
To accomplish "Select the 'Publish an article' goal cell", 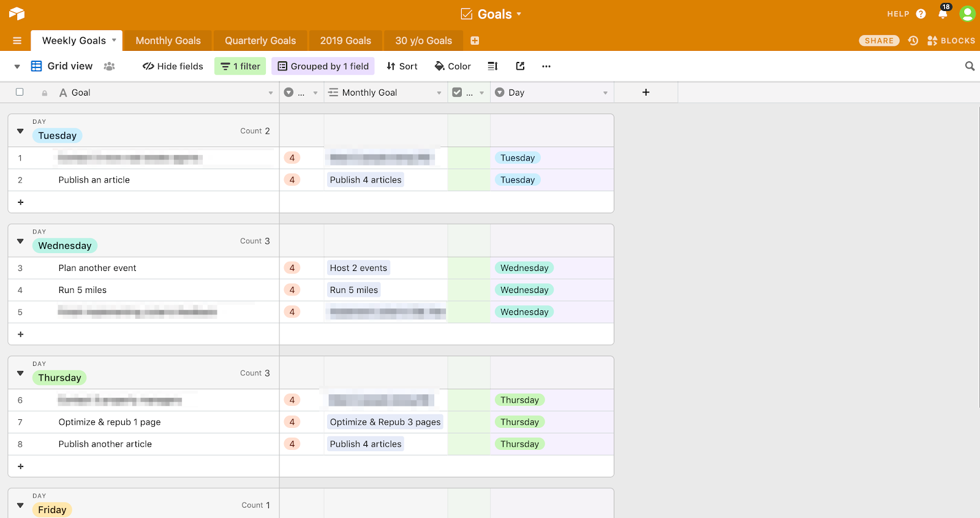I will (144, 180).
